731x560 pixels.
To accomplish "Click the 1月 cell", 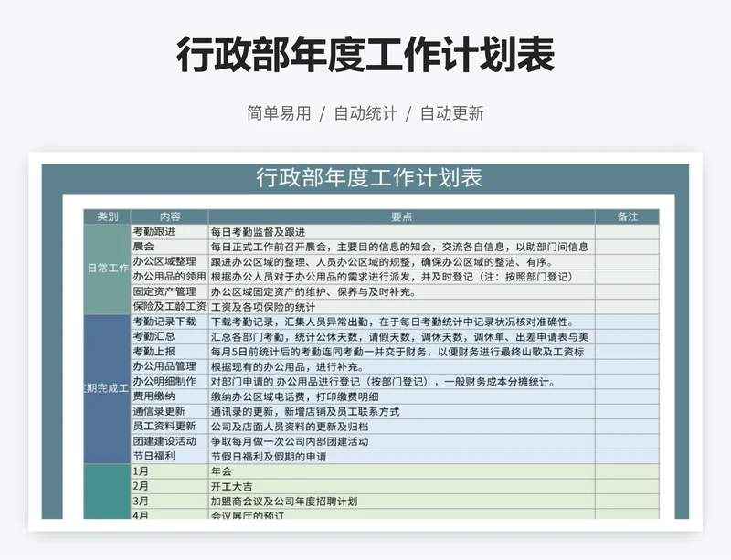I will (170, 471).
